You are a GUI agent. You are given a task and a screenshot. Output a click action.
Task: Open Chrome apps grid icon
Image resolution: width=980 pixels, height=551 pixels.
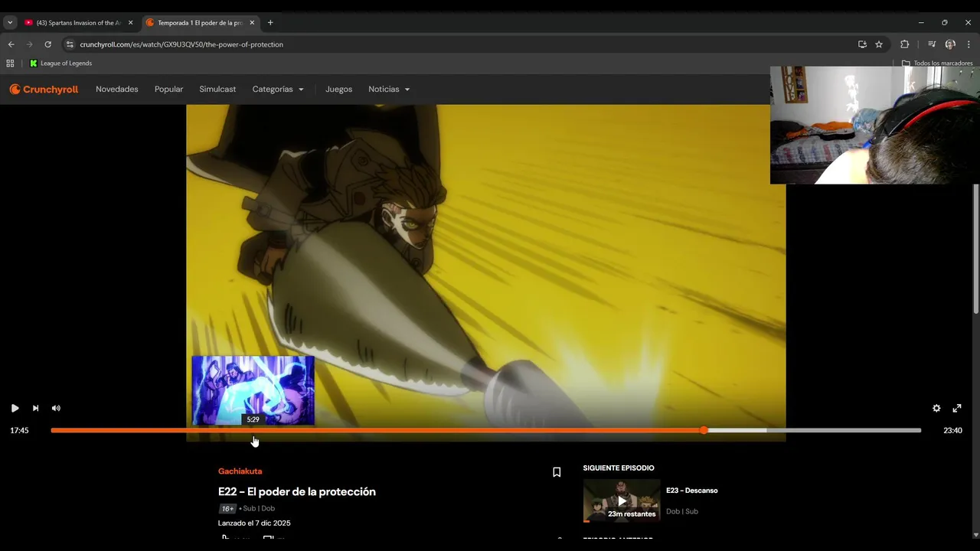point(10,64)
